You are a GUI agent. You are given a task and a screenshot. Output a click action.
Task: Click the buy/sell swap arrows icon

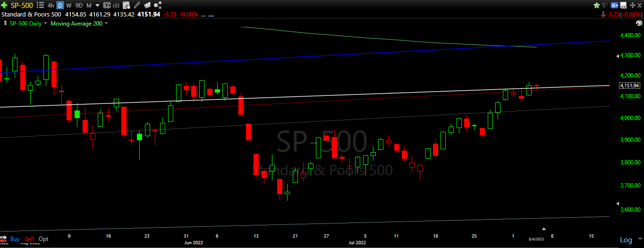coord(3,239)
